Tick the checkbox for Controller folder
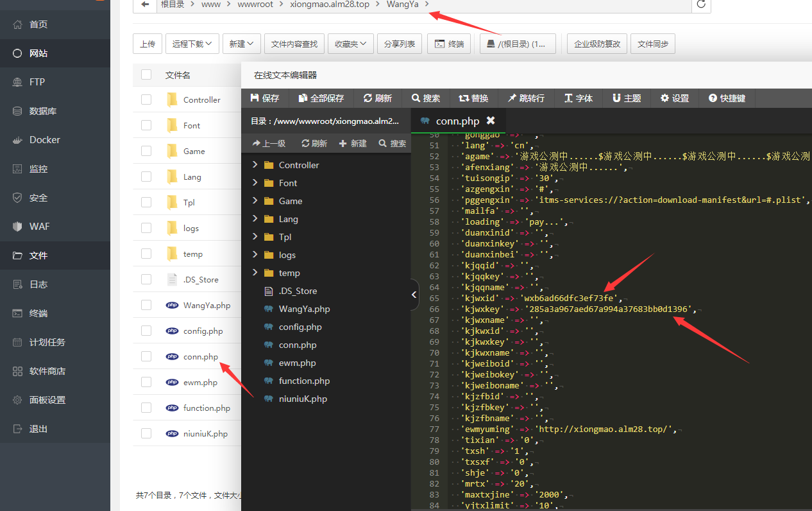 [146, 100]
